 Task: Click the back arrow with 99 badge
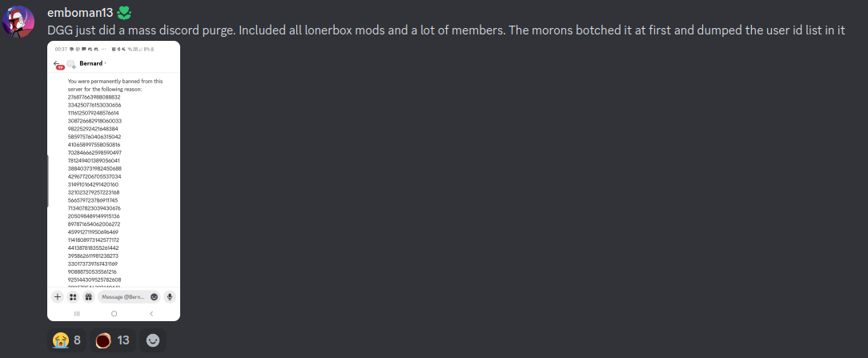(x=58, y=64)
